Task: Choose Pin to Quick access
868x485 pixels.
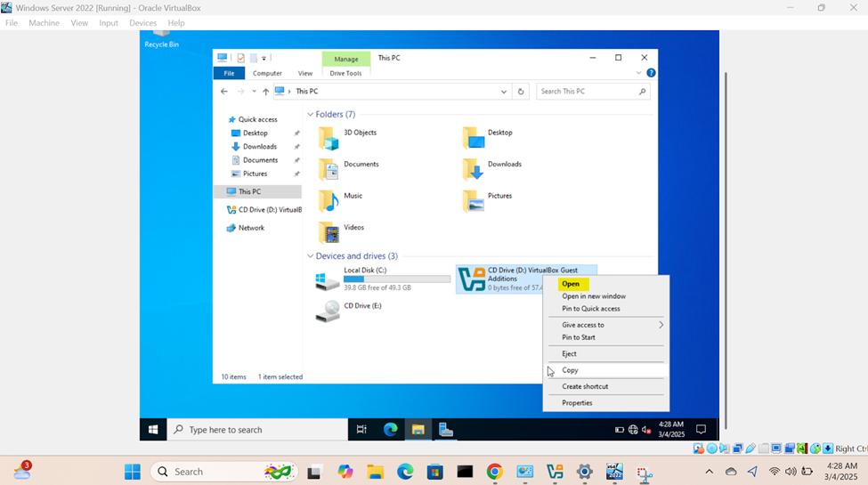Action: coord(590,309)
